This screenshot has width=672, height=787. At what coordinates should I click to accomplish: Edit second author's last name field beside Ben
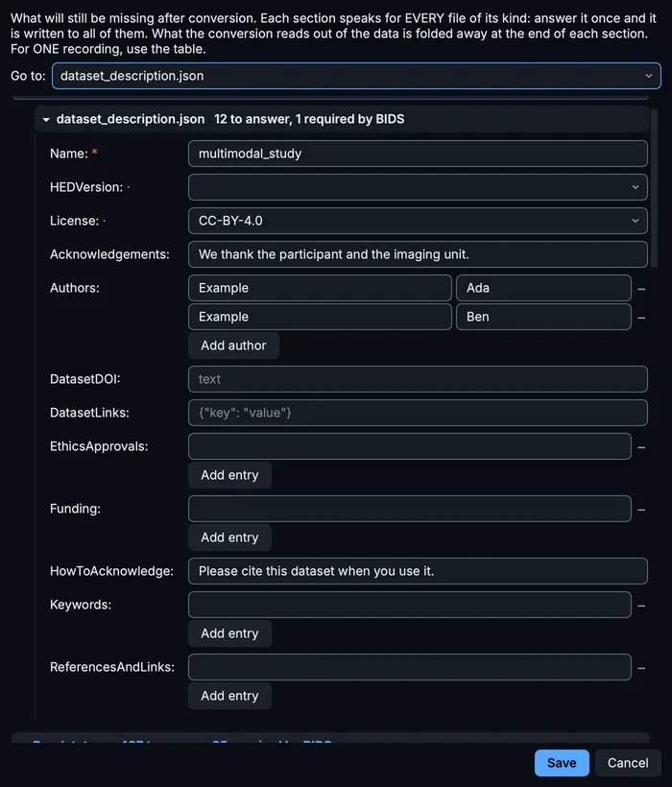pyautogui.click(x=321, y=317)
